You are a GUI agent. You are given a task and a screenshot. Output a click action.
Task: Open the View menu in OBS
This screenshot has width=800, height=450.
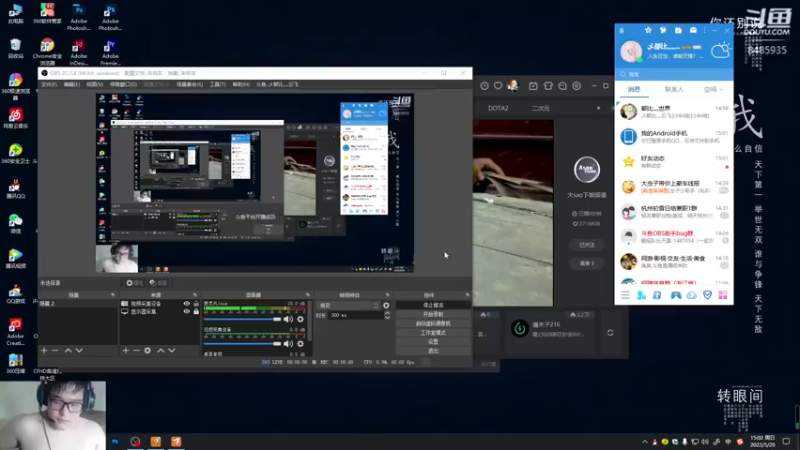(94, 84)
